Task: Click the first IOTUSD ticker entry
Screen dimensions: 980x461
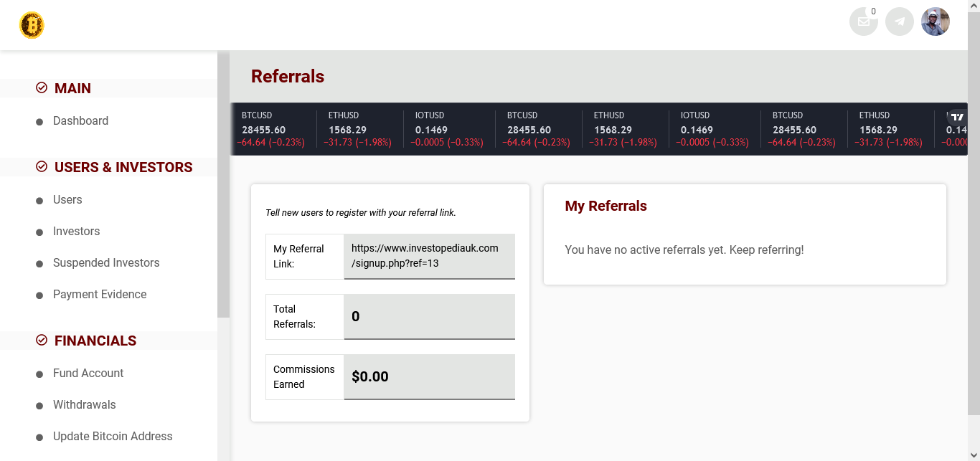Action: coord(448,129)
